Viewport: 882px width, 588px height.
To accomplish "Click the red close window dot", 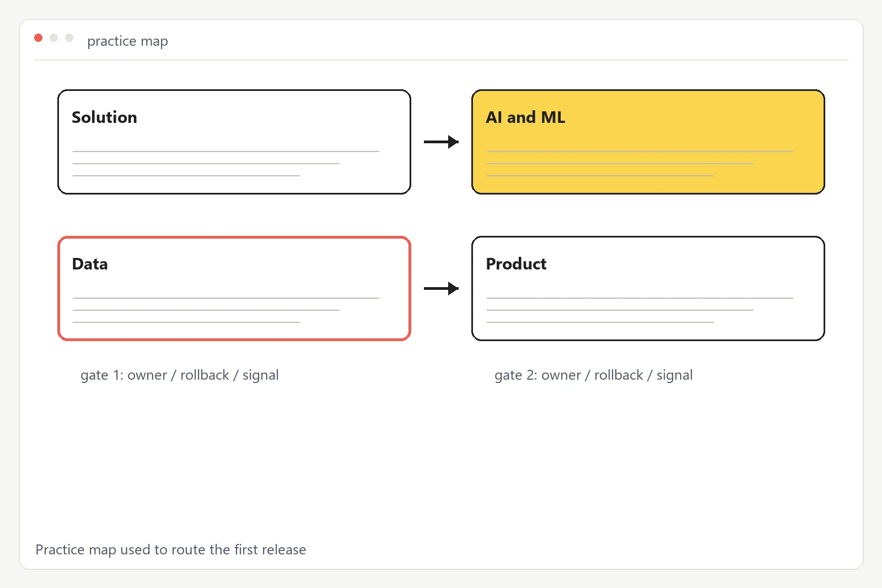I will coord(38,37).
